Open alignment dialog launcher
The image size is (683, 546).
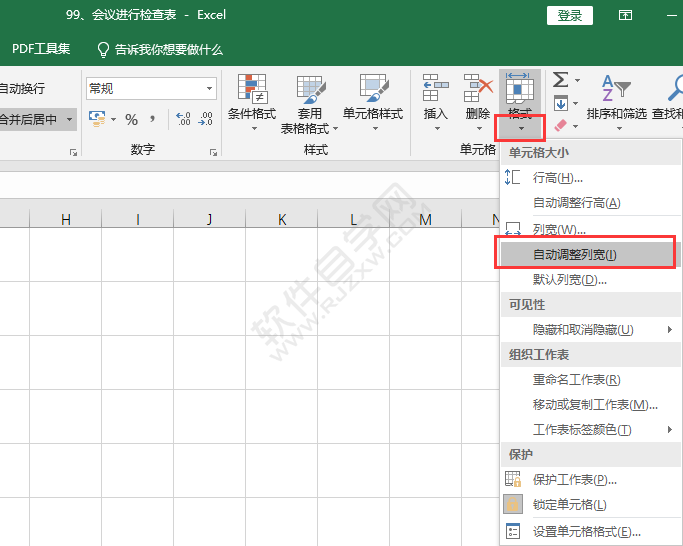click(x=73, y=152)
